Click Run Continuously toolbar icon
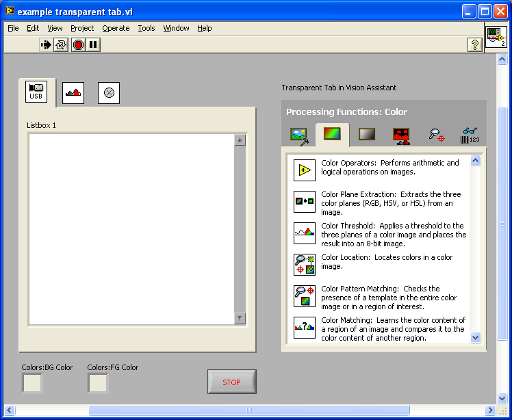Viewport: 512px width, 420px height. [62, 44]
